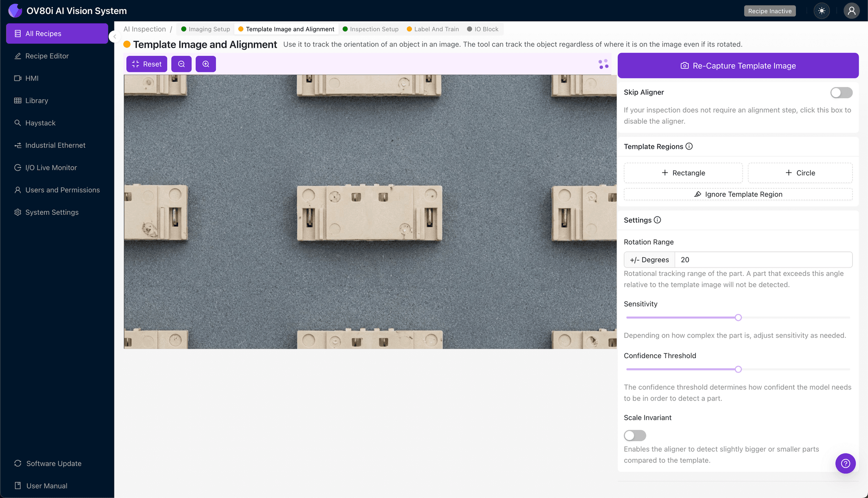Collapse the panel using the left chevron
The height and width of the screenshot is (498, 868).
tap(114, 36)
